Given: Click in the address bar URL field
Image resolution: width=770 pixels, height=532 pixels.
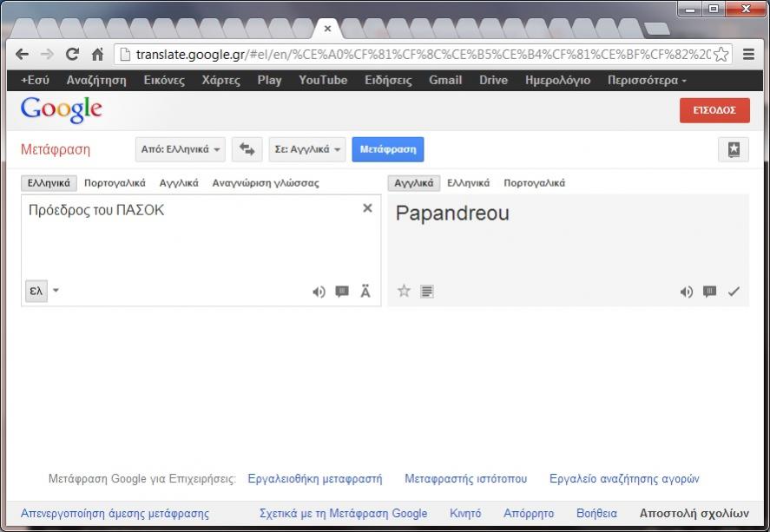Looking at the screenshot, I should 422,54.
